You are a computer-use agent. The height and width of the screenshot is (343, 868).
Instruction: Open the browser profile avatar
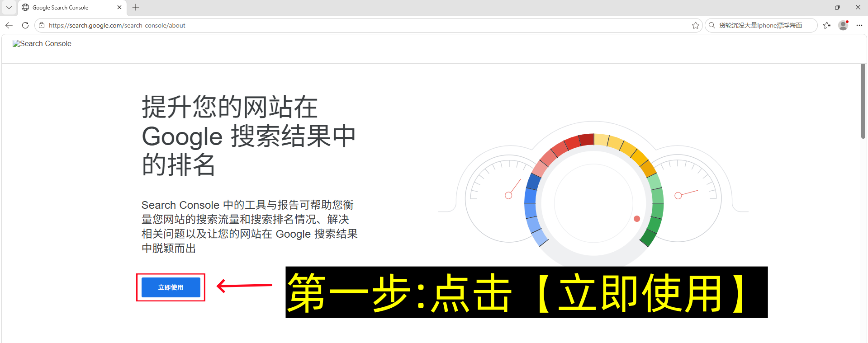(x=843, y=25)
